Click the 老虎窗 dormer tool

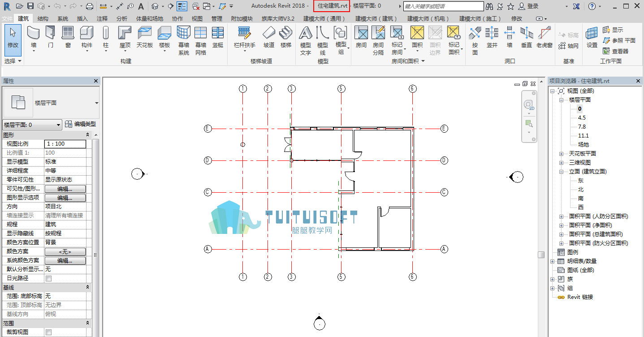(x=545, y=37)
